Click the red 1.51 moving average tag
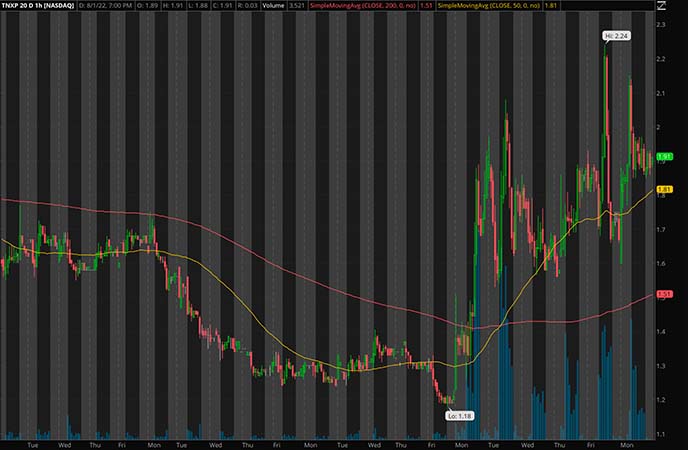Image resolution: width=688 pixels, height=450 pixels. coord(662,294)
